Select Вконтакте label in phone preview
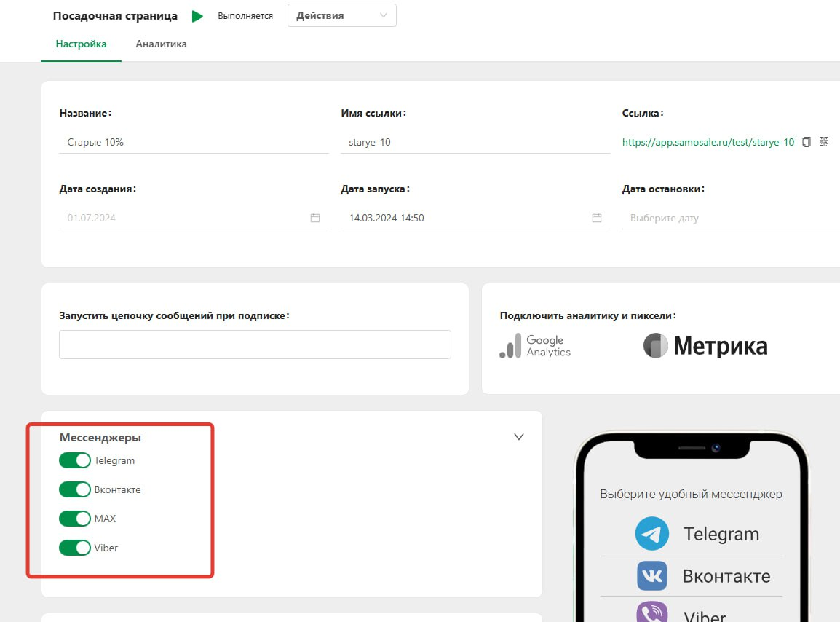 point(726,576)
